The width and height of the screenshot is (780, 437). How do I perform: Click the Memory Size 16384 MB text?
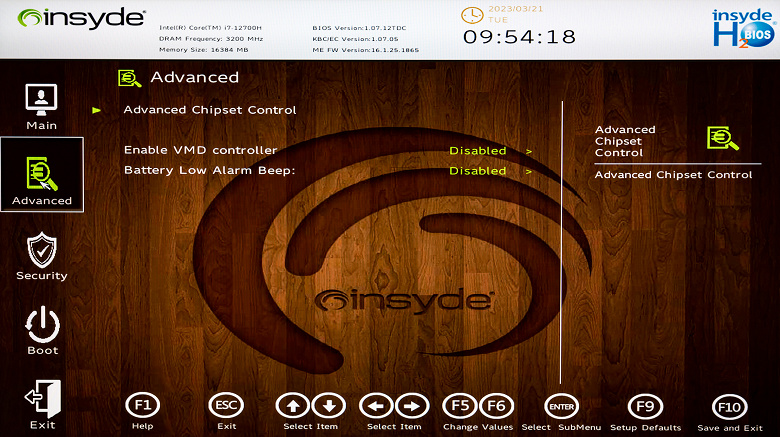coord(203,50)
